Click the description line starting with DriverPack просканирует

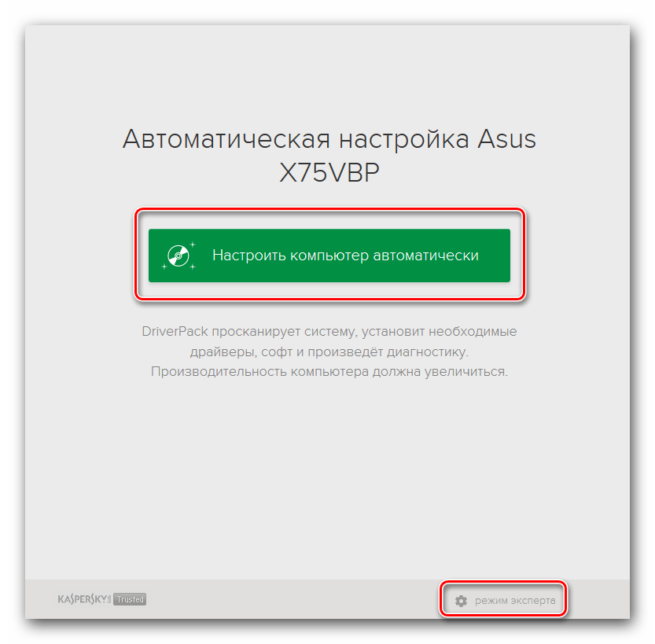(x=329, y=332)
